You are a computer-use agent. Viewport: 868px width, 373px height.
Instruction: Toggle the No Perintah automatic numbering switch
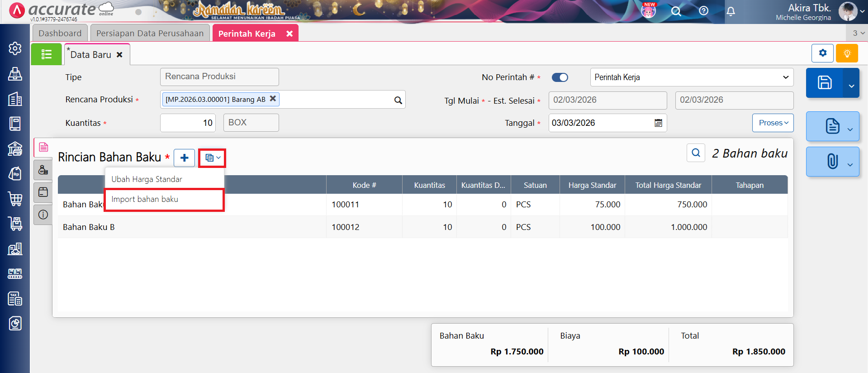(x=560, y=77)
